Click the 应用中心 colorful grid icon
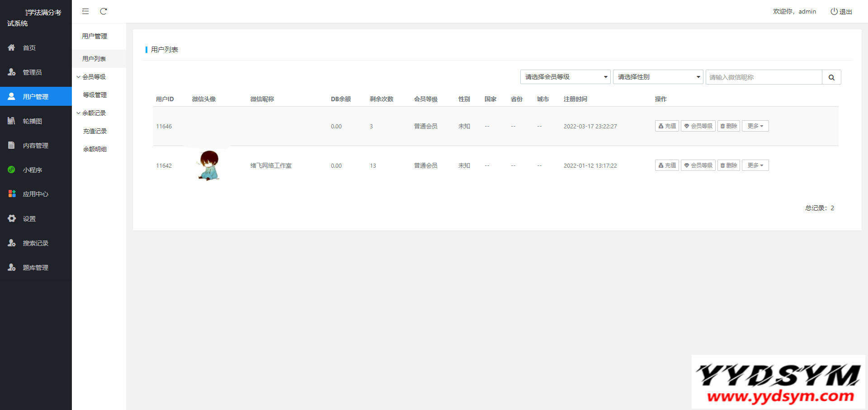 coord(12,194)
